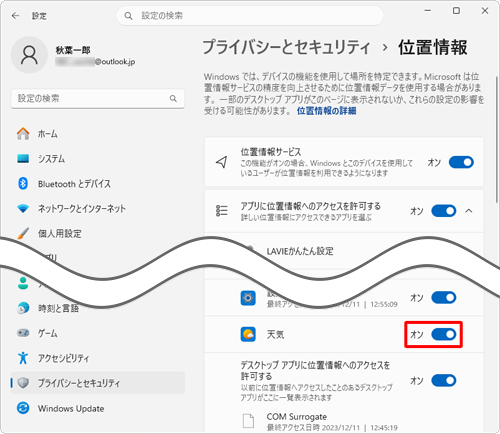Click the System monitor icon
This screenshot has width=500, height=434.
23,159
